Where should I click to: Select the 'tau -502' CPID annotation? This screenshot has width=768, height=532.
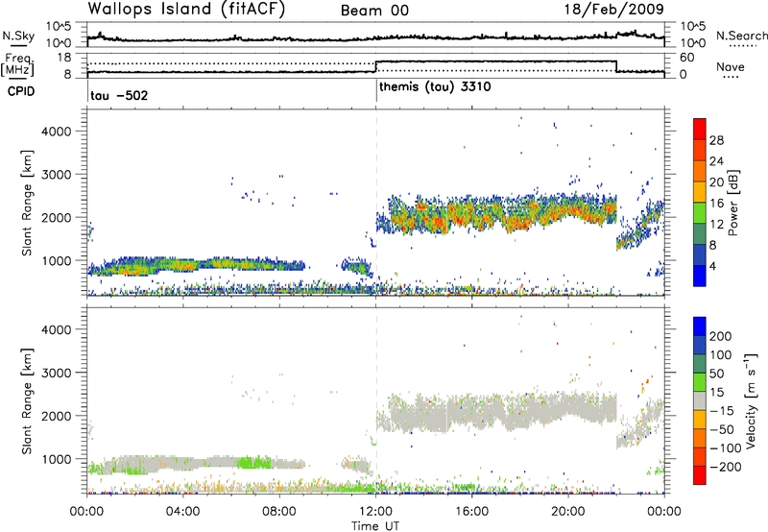(119, 95)
